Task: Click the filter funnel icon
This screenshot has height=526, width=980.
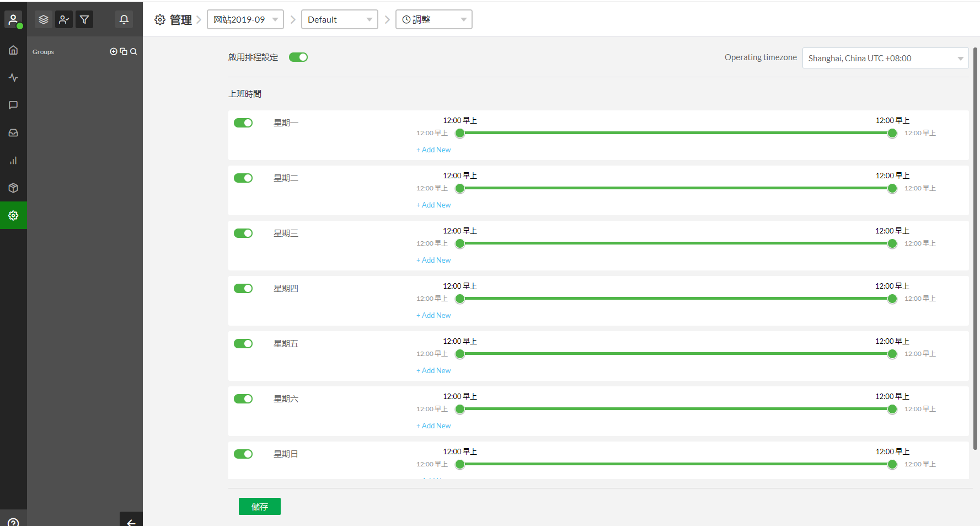Action: 84,20
